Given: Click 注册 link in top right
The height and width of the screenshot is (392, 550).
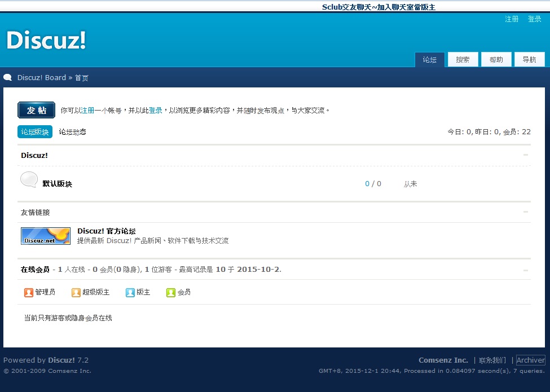Looking at the screenshot, I should [512, 19].
